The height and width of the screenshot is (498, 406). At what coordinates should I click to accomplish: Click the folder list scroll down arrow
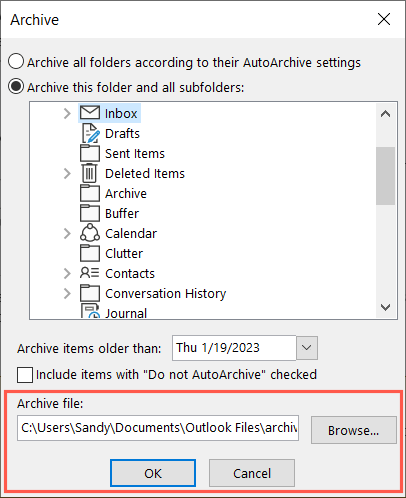(386, 307)
